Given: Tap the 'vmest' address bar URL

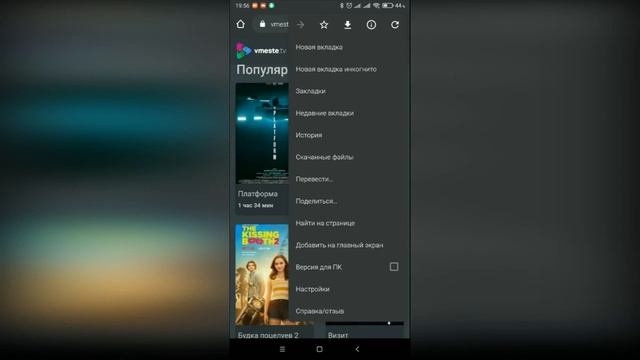Looking at the screenshot, I should click(280, 24).
